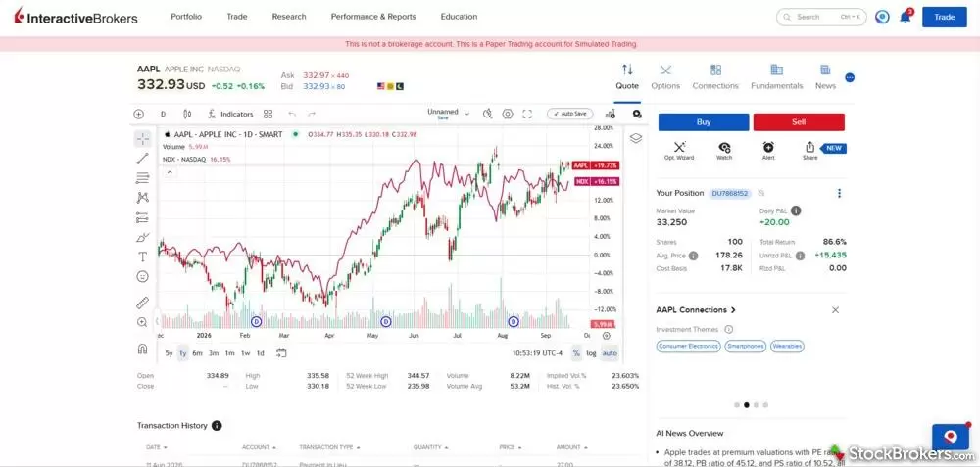
Task: Select the 1y time range
Action: (x=183, y=353)
